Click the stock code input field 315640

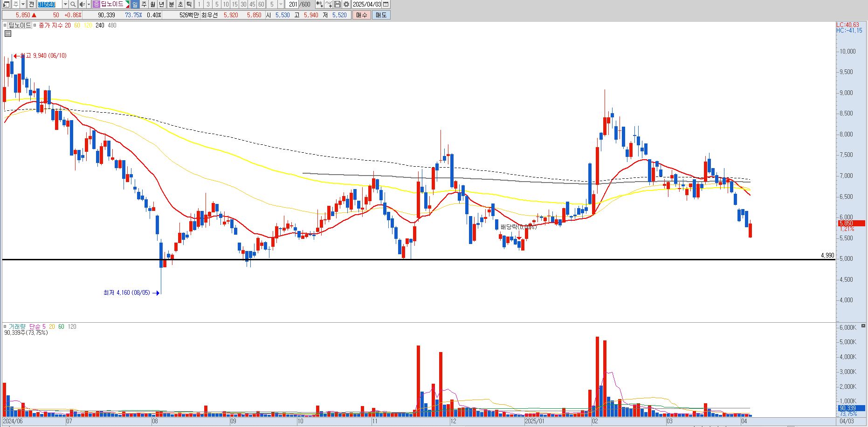49,4
